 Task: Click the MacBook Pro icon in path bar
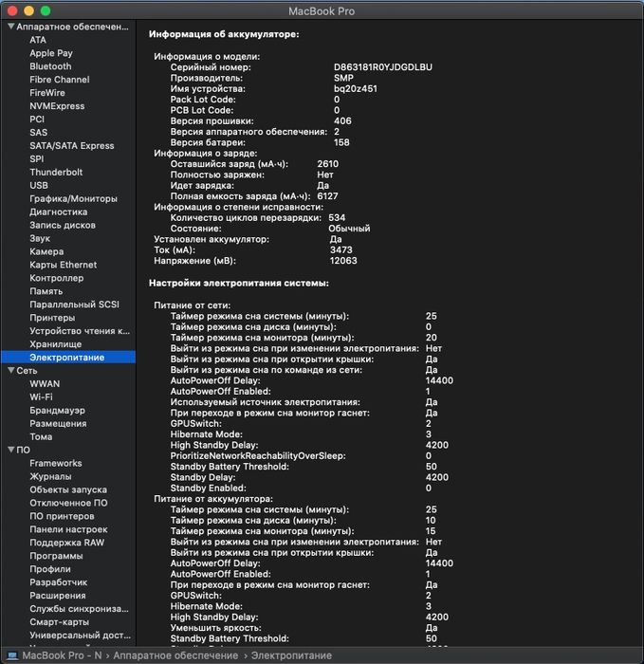[x=12, y=655]
